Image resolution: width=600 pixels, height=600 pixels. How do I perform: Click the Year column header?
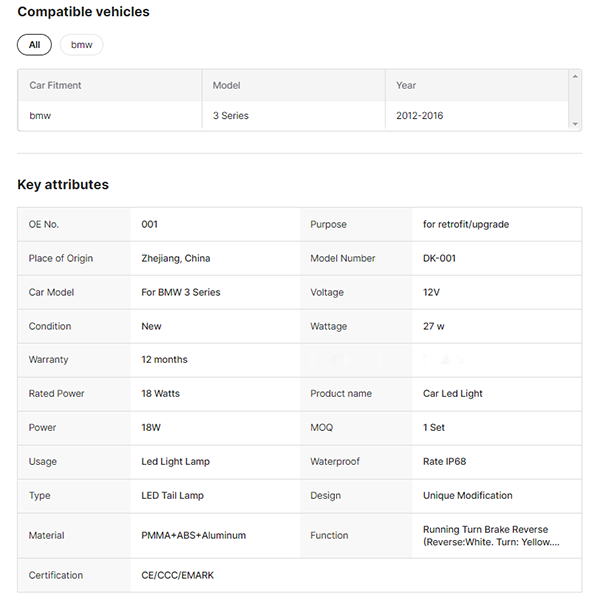[x=406, y=86]
